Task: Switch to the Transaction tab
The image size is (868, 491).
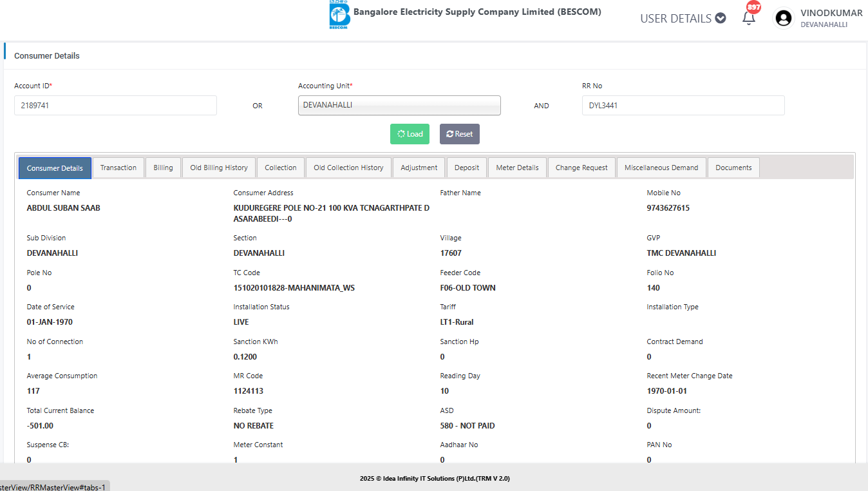Action: coord(118,168)
